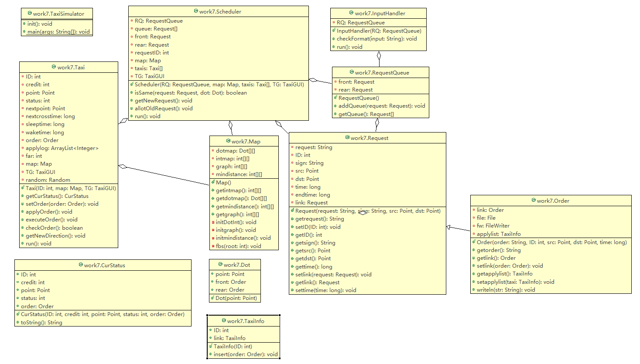Select the getQueue(): Request[] method
This screenshot has width=640, height=364.
tap(366, 114)
